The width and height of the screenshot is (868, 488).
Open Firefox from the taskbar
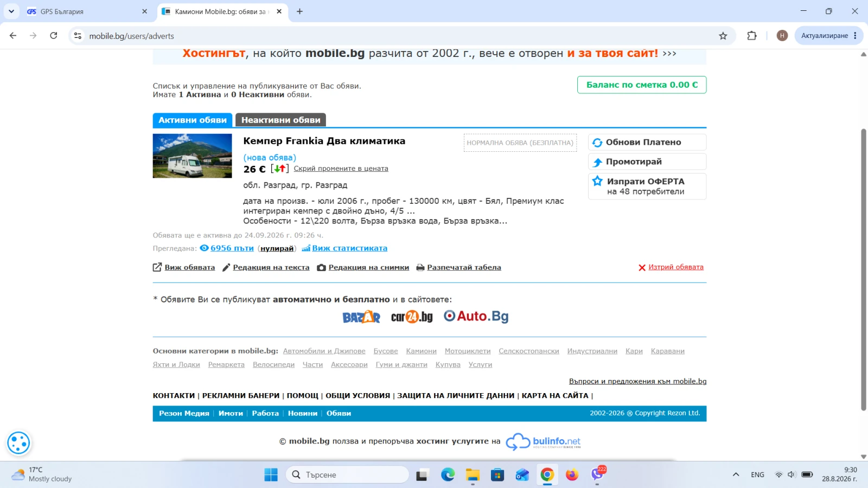click(572, 475)
